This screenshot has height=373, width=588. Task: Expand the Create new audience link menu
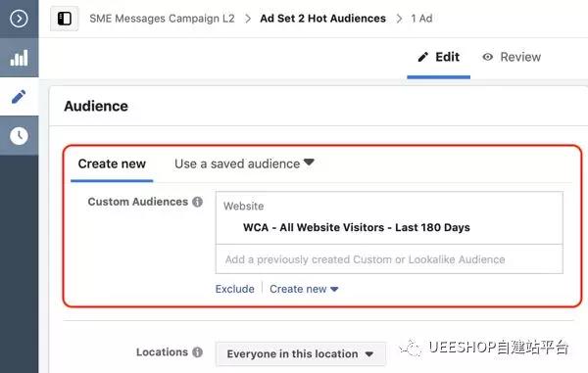(304, 289)
